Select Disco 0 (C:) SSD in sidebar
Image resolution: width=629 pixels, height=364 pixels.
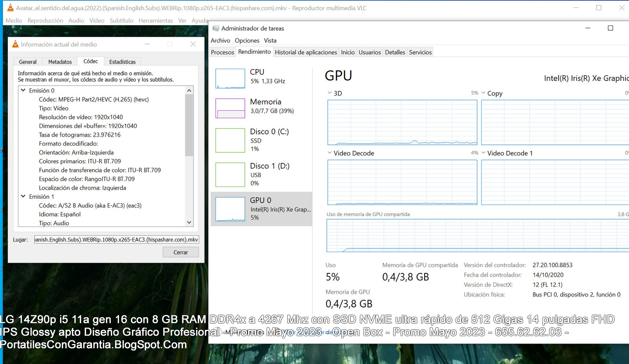[x=261, y=140]
